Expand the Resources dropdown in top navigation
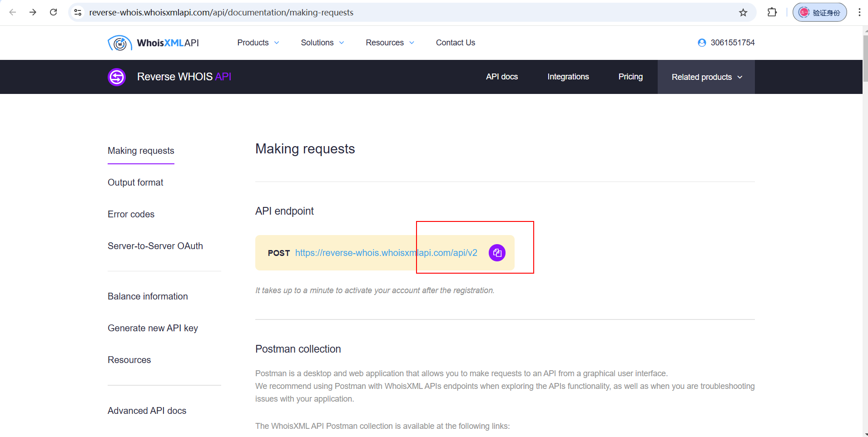The width and height of the screenshot is (868, 437). (x=390, y=43)
